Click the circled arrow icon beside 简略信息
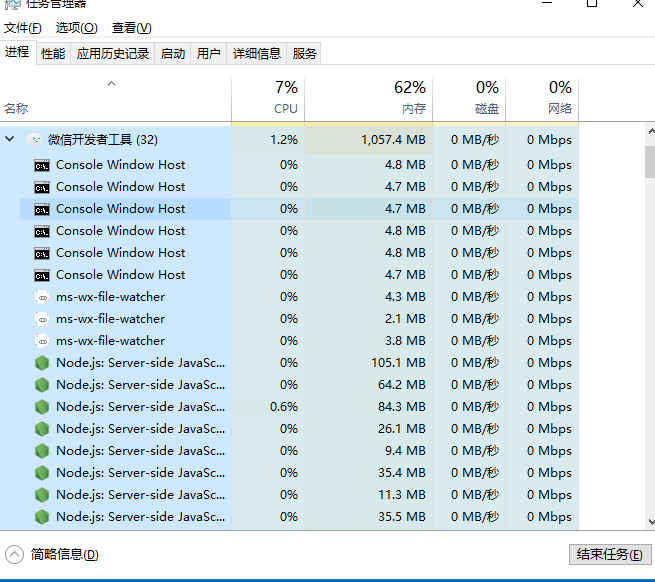 [x=14, y=555]
